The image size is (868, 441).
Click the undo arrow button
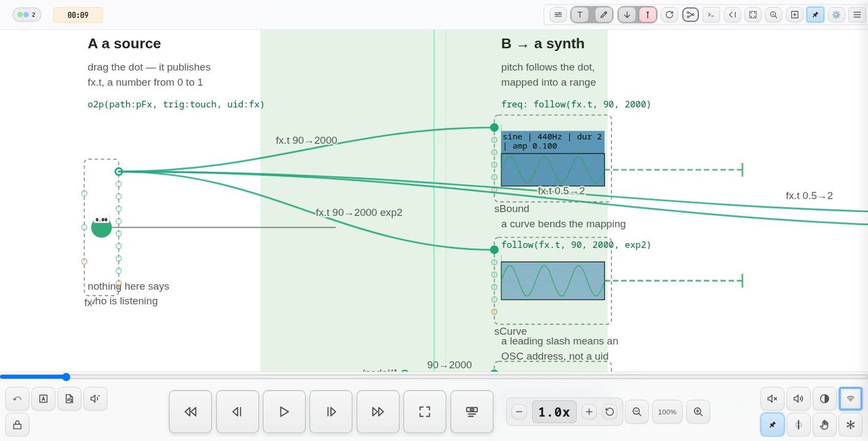[17, 399]
